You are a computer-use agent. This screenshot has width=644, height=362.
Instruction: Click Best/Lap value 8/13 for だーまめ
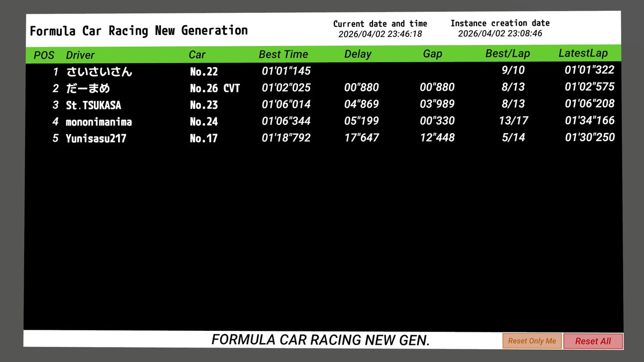(x=513, y=87)
